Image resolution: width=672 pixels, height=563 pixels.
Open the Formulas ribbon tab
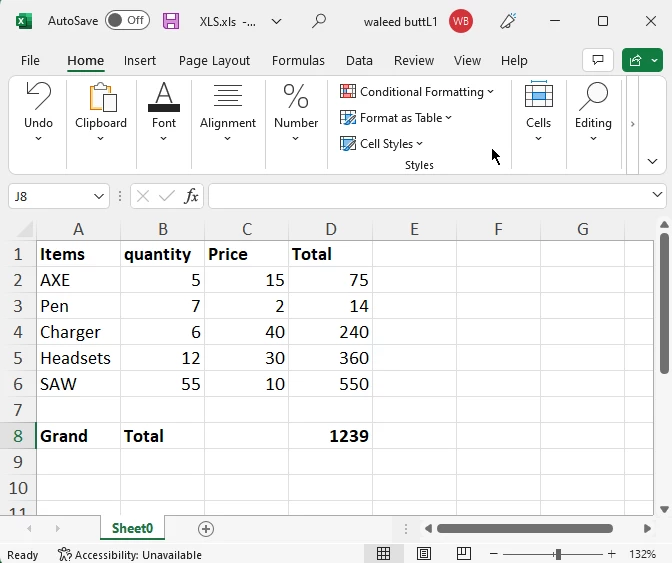click(298, 61)
